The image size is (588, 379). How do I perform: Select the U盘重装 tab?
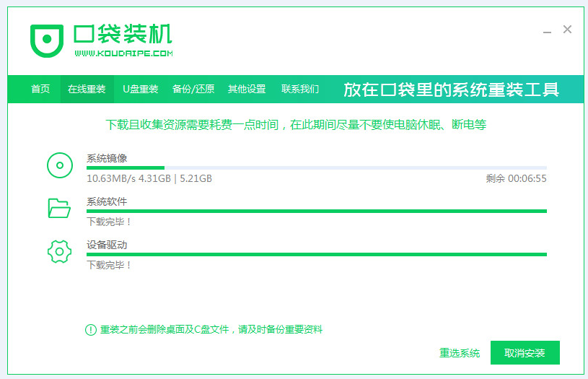click(140, 90)
